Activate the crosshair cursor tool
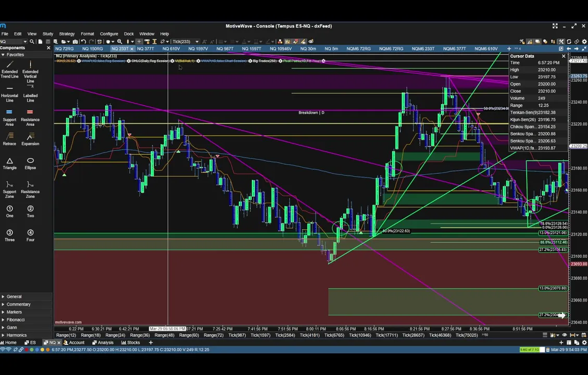This screenshot has height=375, width=588. point(139,42)
